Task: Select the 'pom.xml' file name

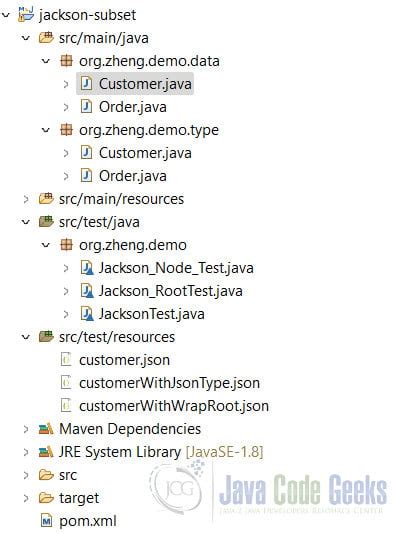Action: coord(88,521)
